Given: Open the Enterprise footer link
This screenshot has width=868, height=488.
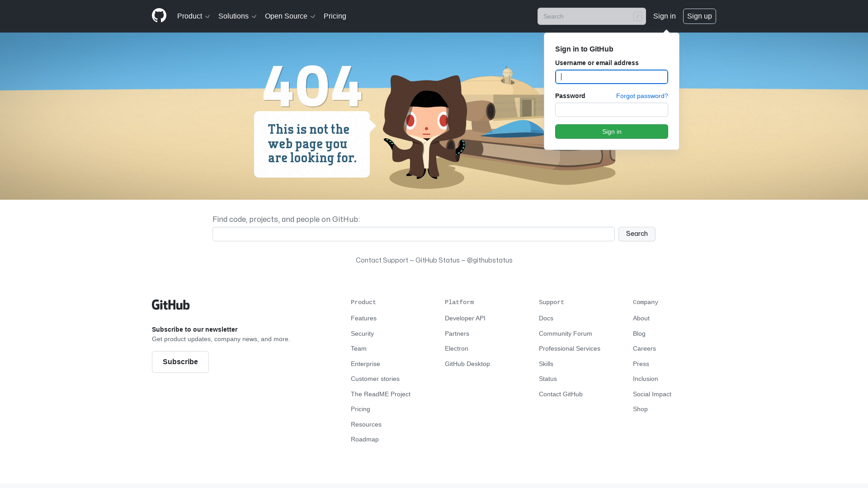Looking at the screenshot, I should pyautogui.click(x=365, y=364).
